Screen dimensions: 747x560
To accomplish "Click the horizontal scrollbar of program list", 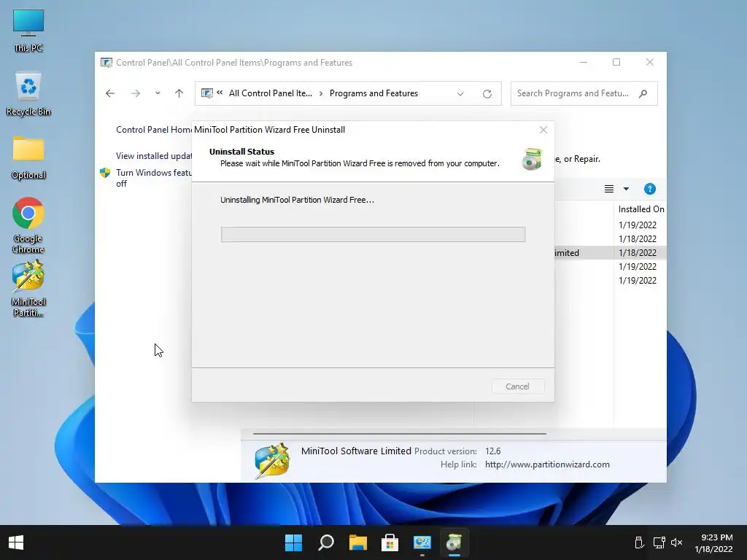I will [399, 434].
